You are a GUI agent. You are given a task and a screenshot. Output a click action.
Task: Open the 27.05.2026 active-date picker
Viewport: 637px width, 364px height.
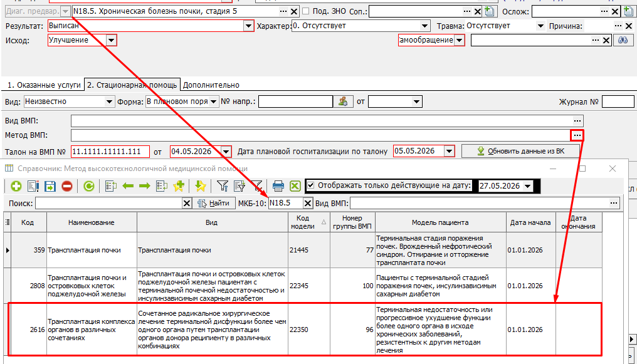click(x=528, y=186)
